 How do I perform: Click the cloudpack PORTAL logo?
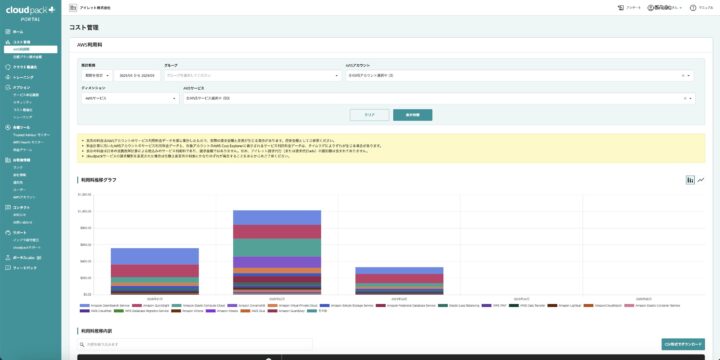30,13
